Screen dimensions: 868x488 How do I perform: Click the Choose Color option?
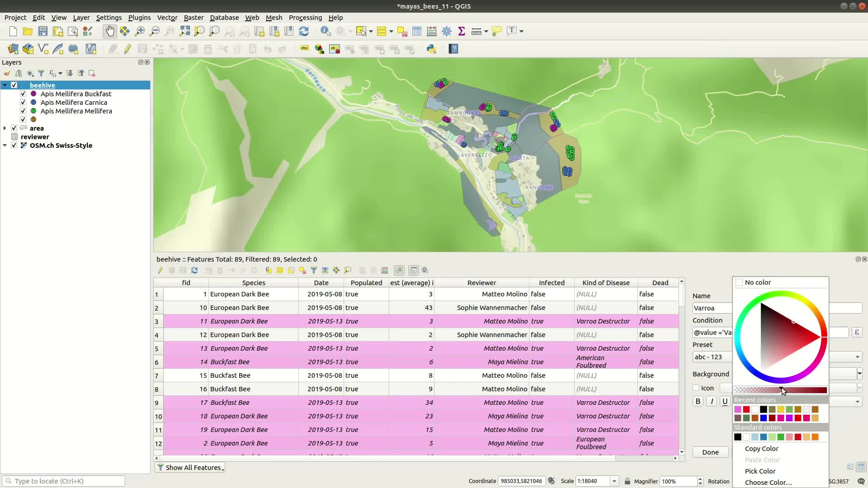[768, 482]
